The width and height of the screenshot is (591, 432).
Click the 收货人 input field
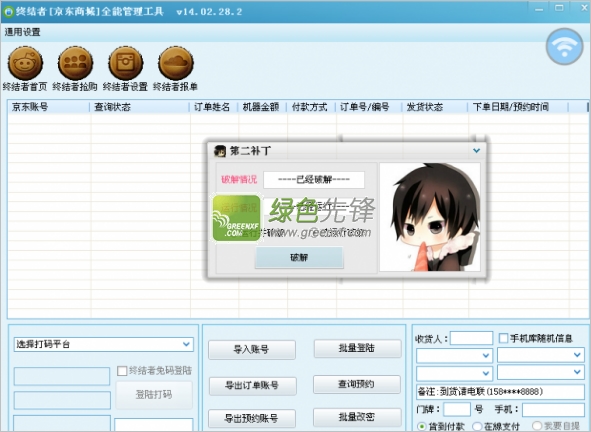click(472, 338)
